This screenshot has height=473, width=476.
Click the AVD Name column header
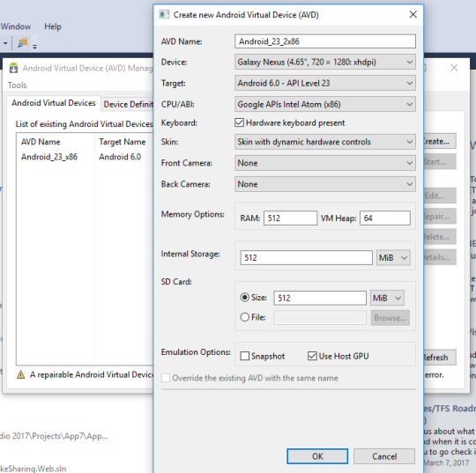[41, 142]
